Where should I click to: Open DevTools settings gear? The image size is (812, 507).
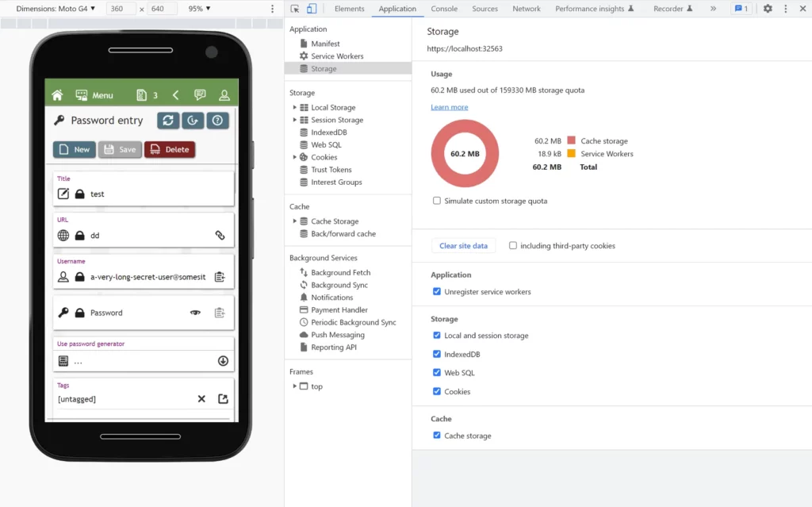[768, 8]
